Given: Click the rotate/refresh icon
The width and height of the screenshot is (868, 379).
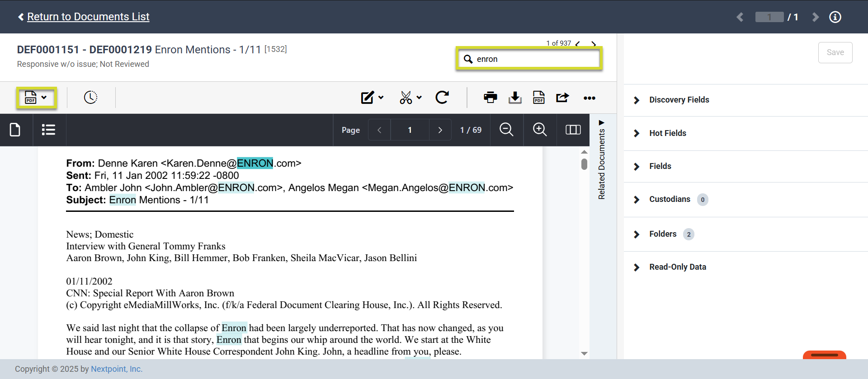Looking at the screenshot, I should coord(442,97).
